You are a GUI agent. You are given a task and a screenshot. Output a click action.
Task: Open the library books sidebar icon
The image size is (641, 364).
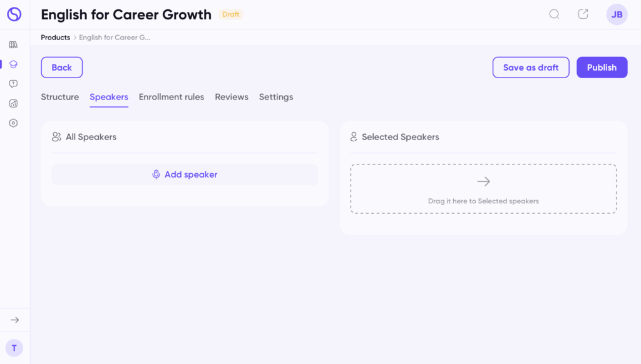(14, 44)
